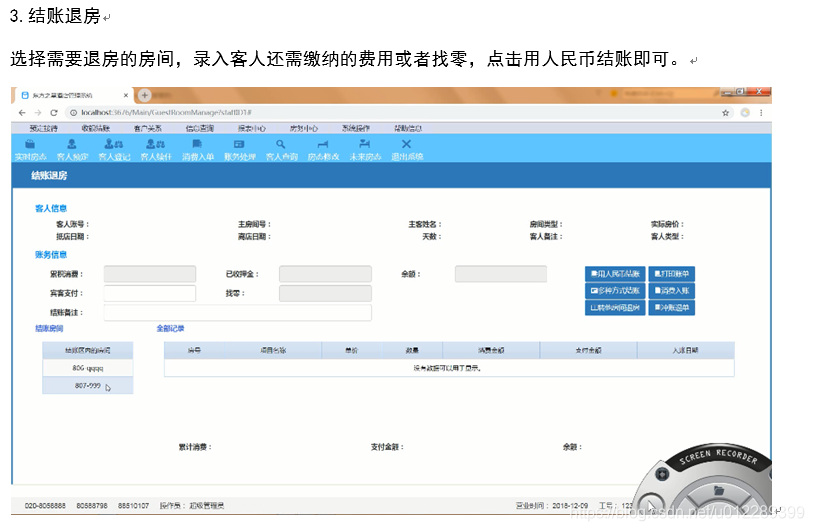814x531 pixels.
Task: Select room row 806 in 结账房间 list
Action: click(88, 368)
